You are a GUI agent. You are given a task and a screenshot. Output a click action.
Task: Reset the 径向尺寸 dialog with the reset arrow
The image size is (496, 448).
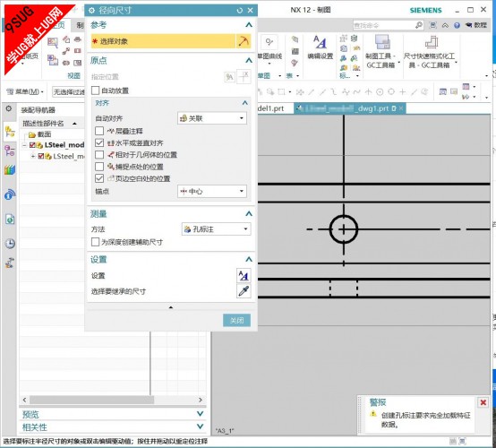[x=240, y=11]
